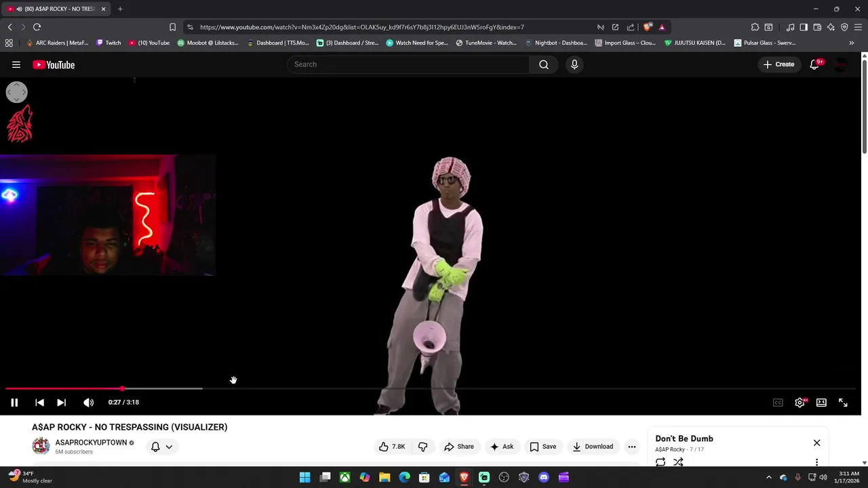Pause the video playback

click(14, 403)
